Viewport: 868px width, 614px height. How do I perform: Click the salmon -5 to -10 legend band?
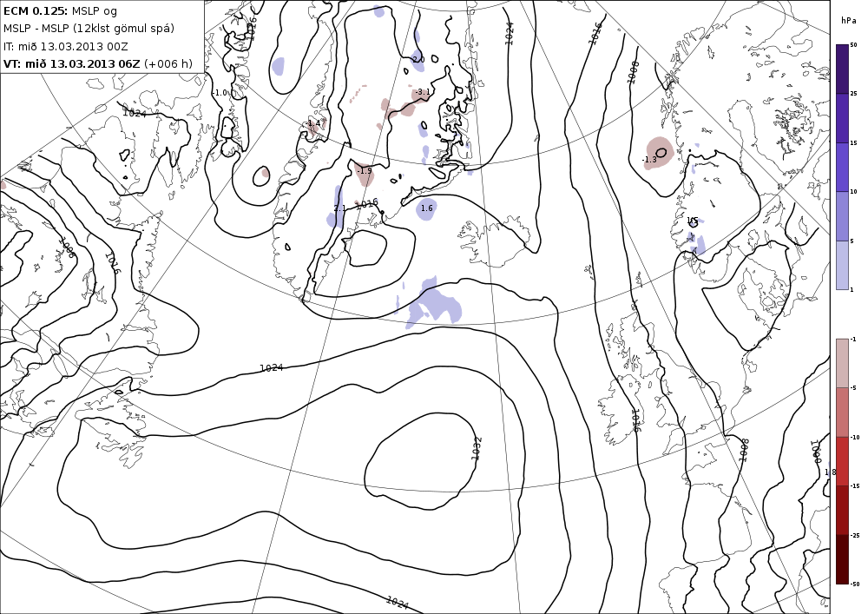pos(842,412)
